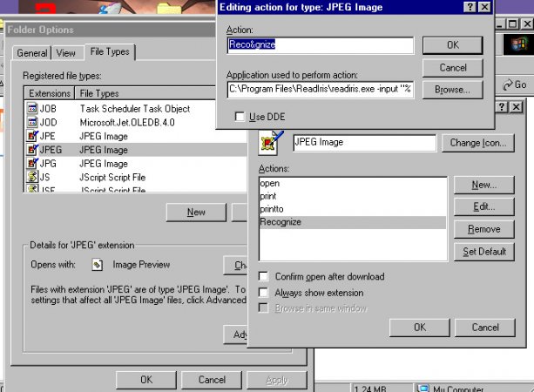This screenshot has height=392, width=534.
Task: Click Cancel in Edit File Type dialog
Action: click(485, 328)
